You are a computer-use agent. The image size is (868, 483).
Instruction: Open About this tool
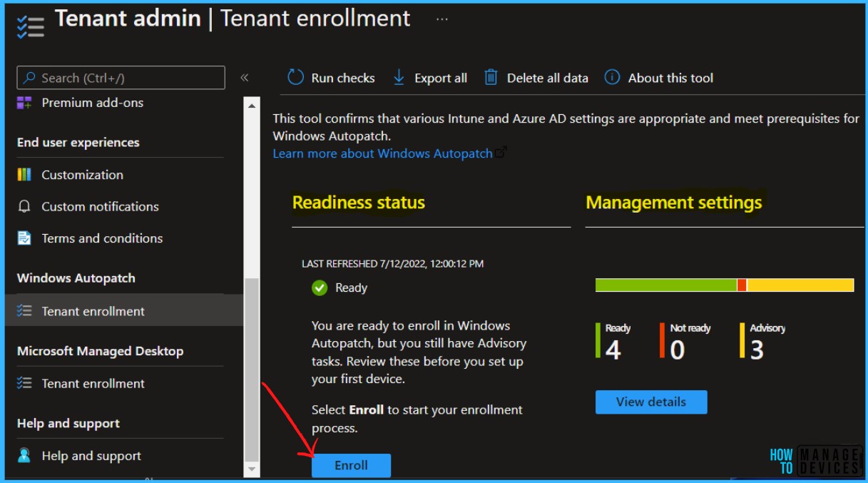click(x=670, y=78)
